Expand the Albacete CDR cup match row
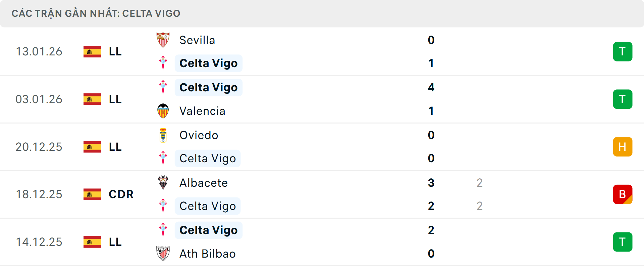The image size is (644, 266). [x=322, y=194]
